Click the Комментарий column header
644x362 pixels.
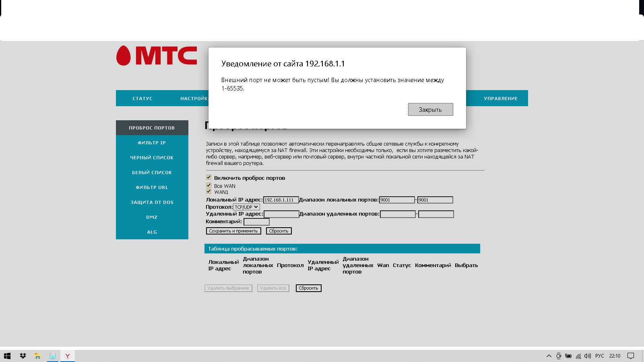click(x=433, y=265)
